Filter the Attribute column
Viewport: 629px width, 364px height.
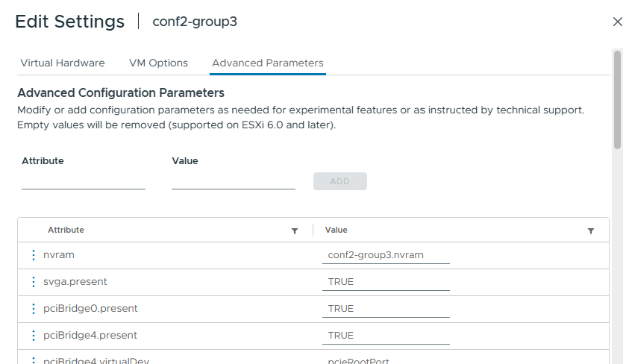coord(295,231)
